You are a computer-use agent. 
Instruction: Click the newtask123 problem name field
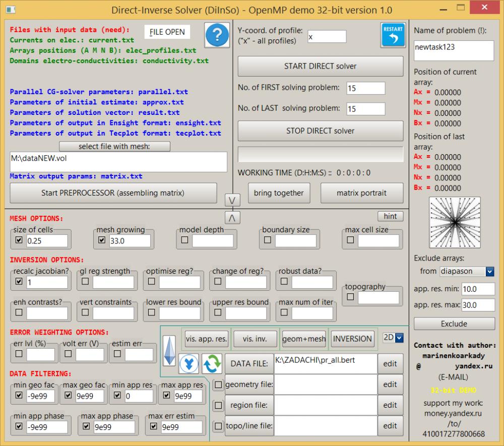point(453,50)
